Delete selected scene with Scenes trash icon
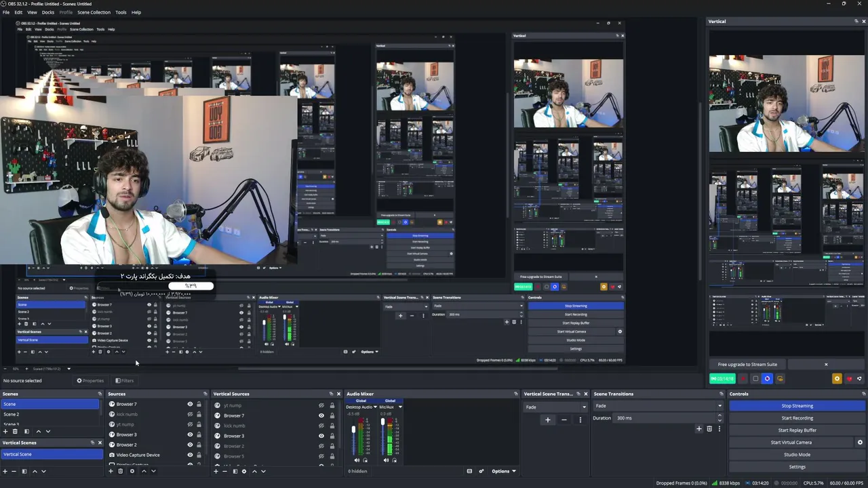868x488 pixels. (x=15, y=431)
